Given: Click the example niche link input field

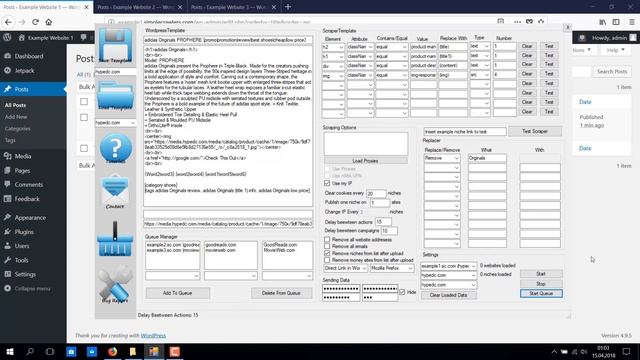Looking at the screenshot, I should (465, 132).
